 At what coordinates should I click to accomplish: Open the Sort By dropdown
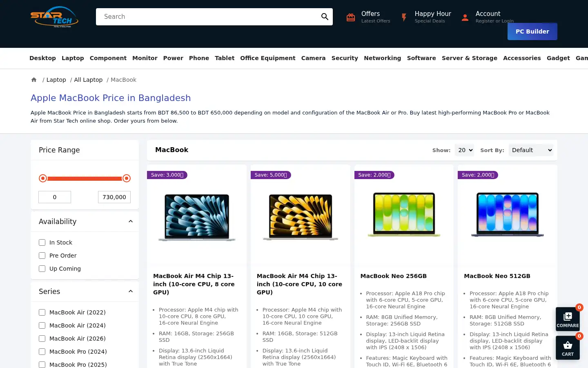coord(531,150)
